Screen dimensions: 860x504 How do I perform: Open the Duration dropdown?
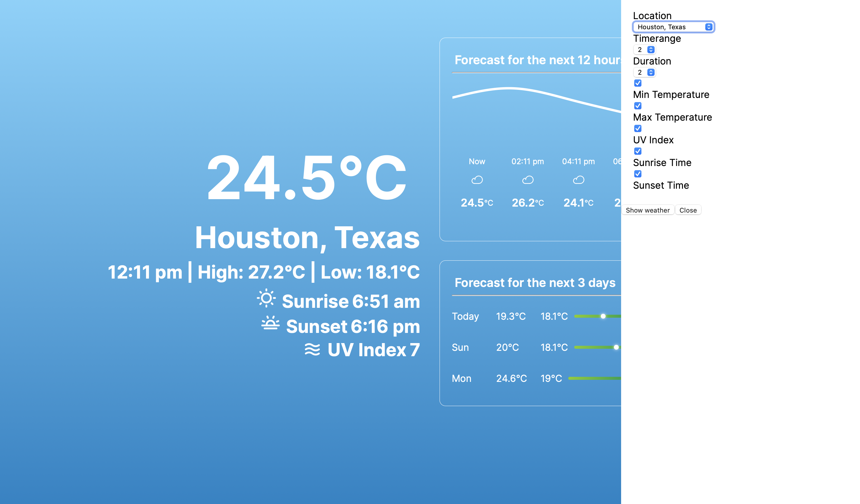click(644, 72)
